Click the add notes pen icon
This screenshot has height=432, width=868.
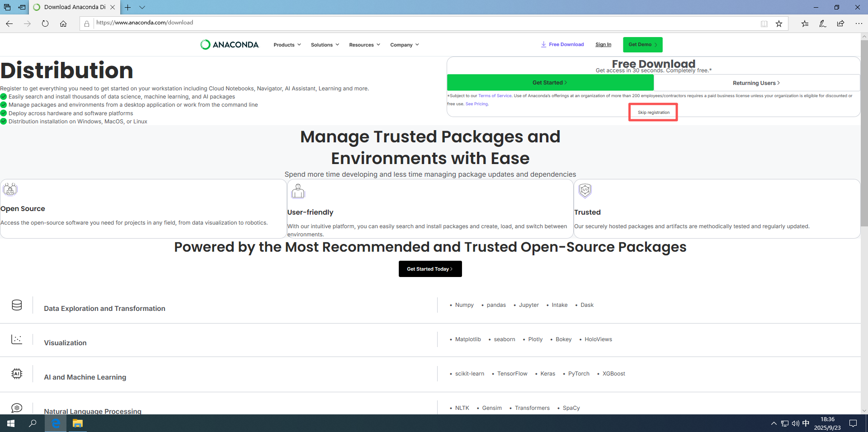823,23
